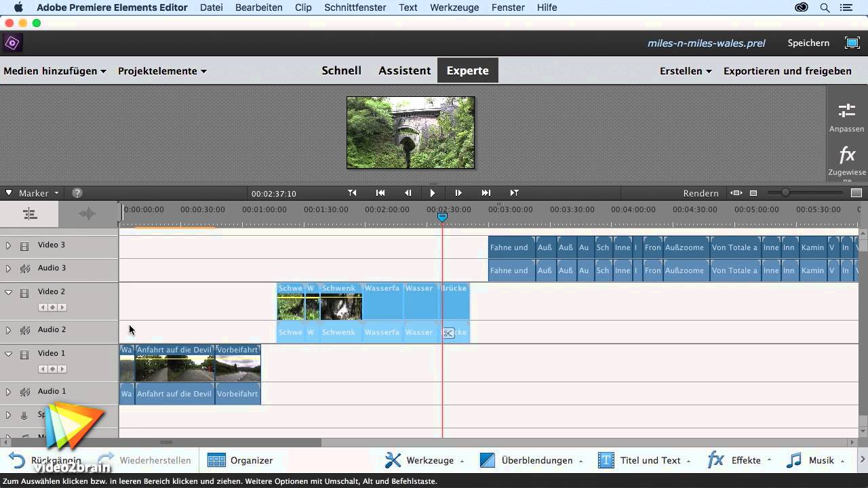
Task: Open the Musik panel
Action: click(816, 460)
